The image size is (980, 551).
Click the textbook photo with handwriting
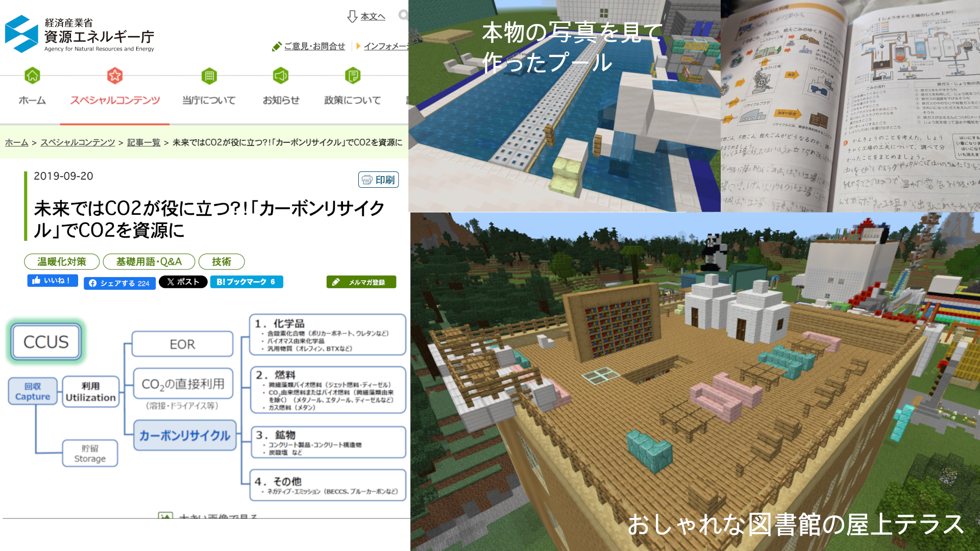coord(850,106)
